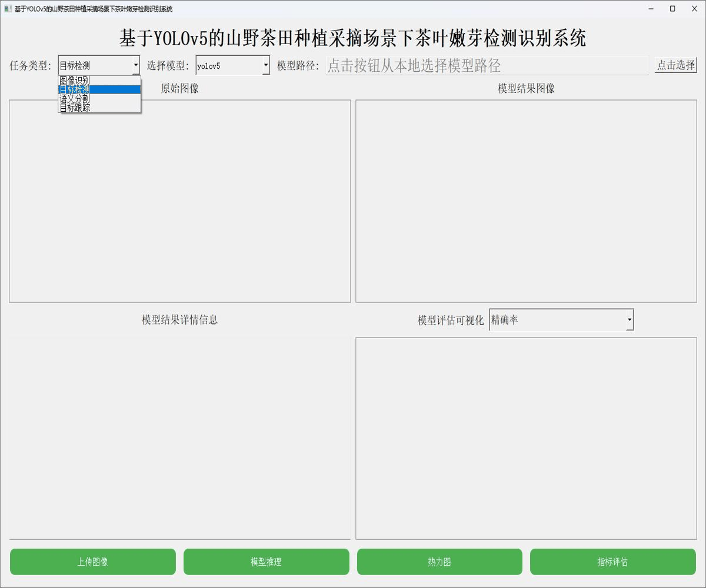The image size is (706, 588).
Task: Click the 点击选择 model path button
Action: [675, 65]
